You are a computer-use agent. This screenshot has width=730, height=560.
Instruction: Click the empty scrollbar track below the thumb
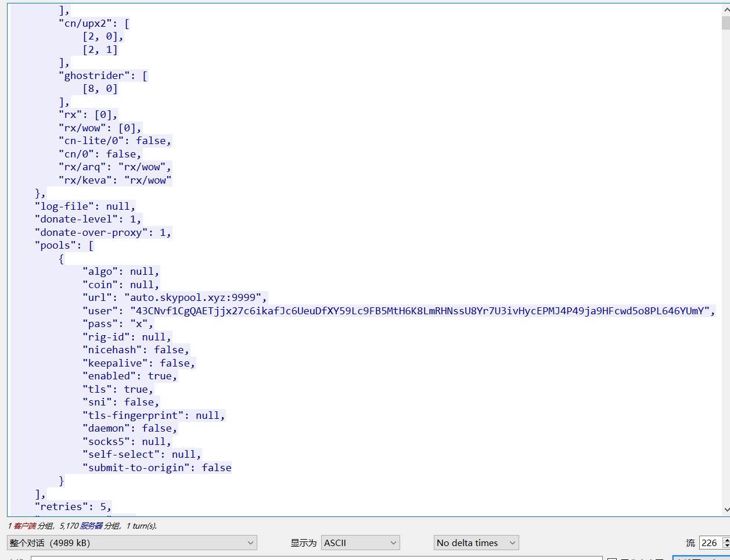[725, 261]
